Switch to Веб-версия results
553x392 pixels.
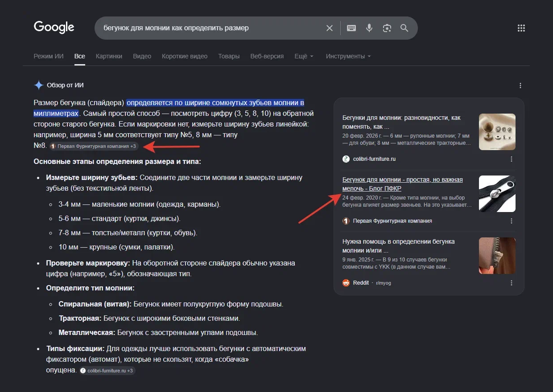[267, 56]
